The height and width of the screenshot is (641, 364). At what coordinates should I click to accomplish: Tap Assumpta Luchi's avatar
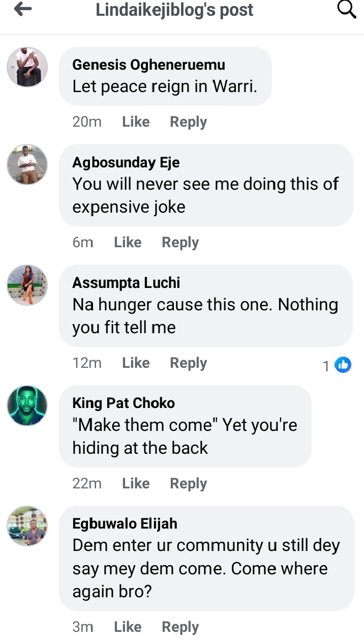(x=27, y=285)
